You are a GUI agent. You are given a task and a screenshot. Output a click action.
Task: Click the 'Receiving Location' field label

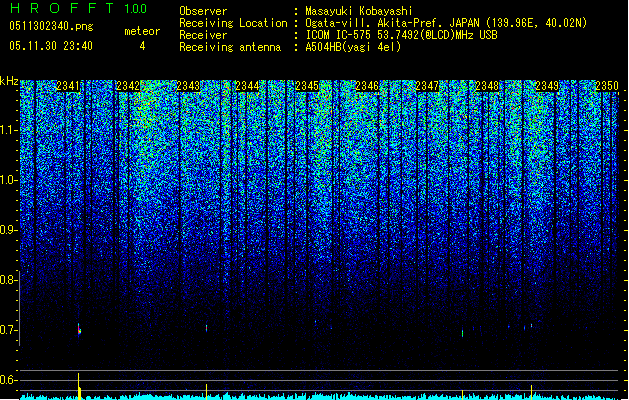coord(233,23)
